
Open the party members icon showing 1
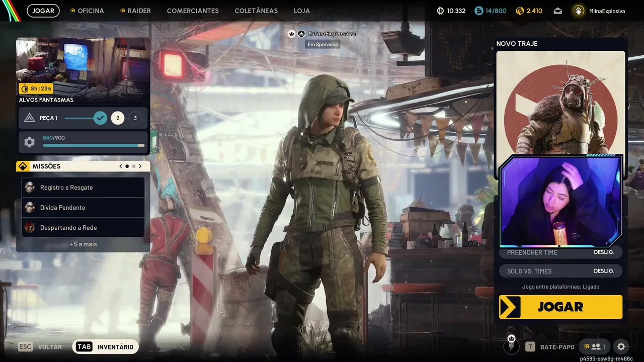click(x=594, y=347)
